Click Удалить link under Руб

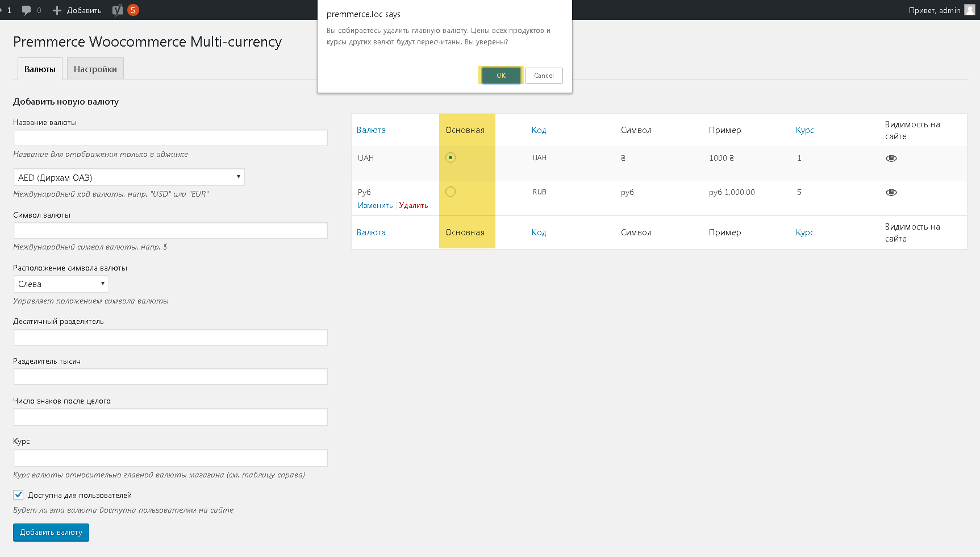coord(414,206)
